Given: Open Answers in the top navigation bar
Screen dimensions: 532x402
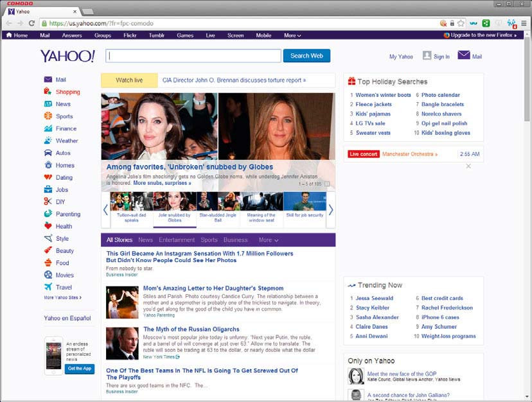Looking at the screenshot, I should [x=72, y=35].
